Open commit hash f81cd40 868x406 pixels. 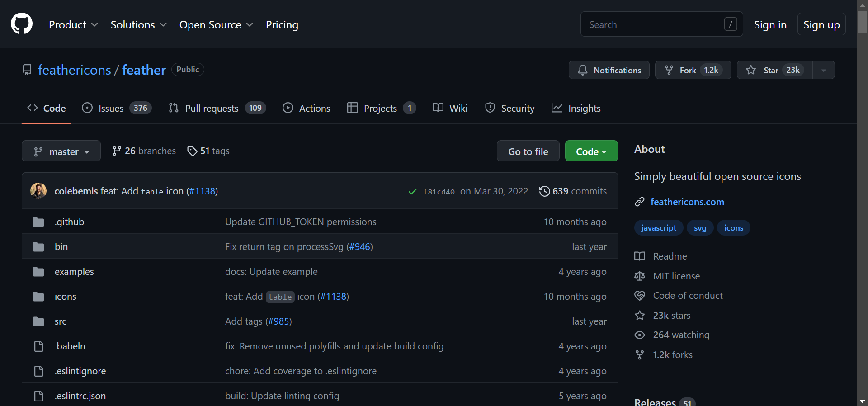tap(439, 192)
